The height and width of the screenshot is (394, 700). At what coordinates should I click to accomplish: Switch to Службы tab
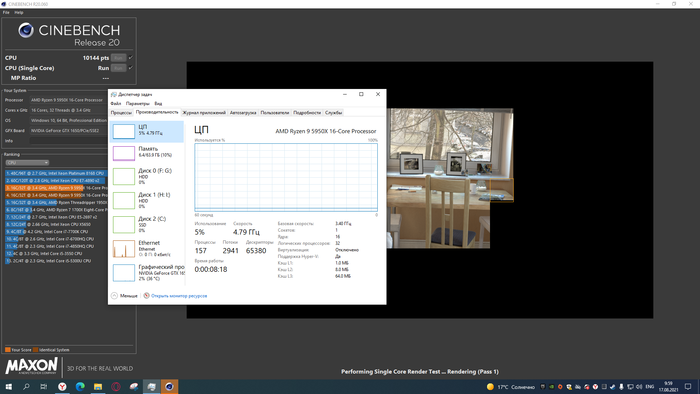pos(333,113)
